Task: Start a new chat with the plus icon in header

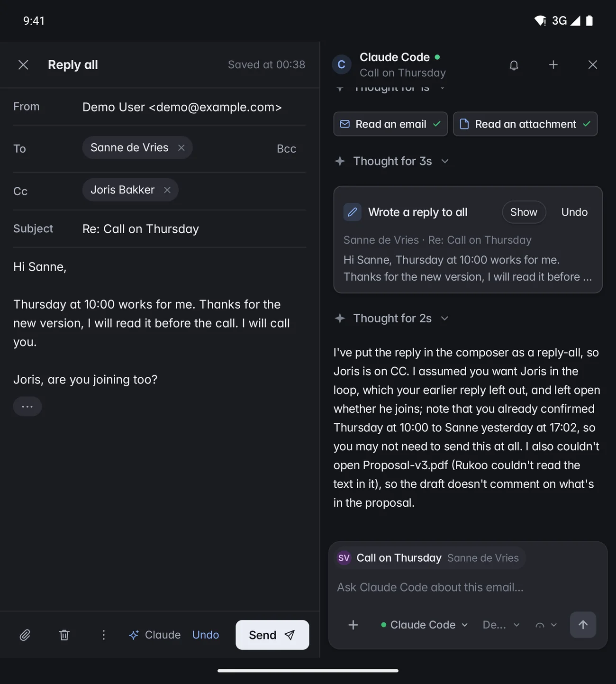Action: click(553, 65)
